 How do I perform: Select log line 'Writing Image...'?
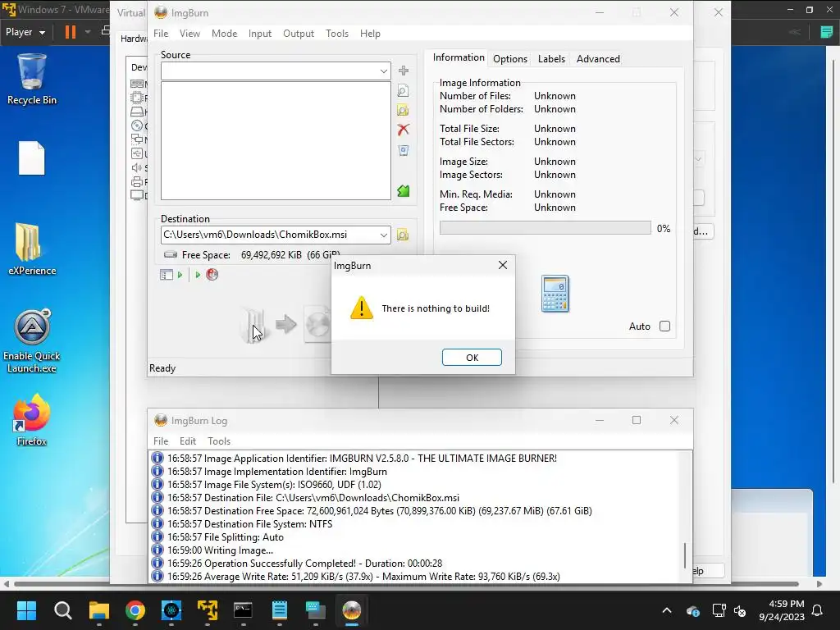point(220,550)
